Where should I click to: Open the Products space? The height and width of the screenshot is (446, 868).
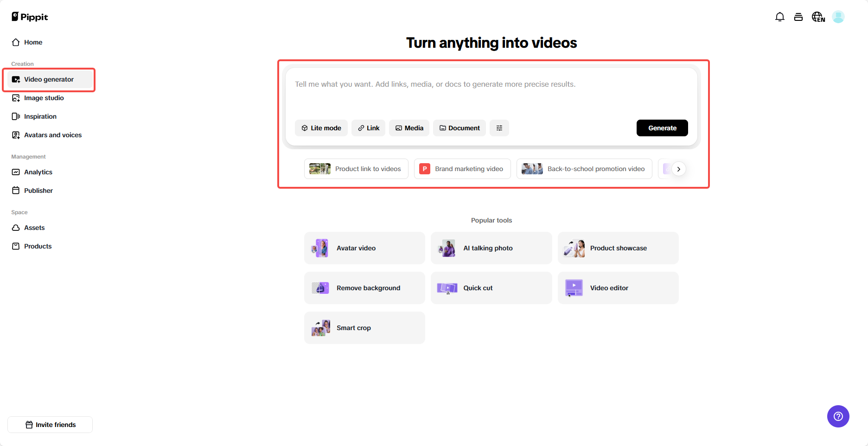click(38, 246)
